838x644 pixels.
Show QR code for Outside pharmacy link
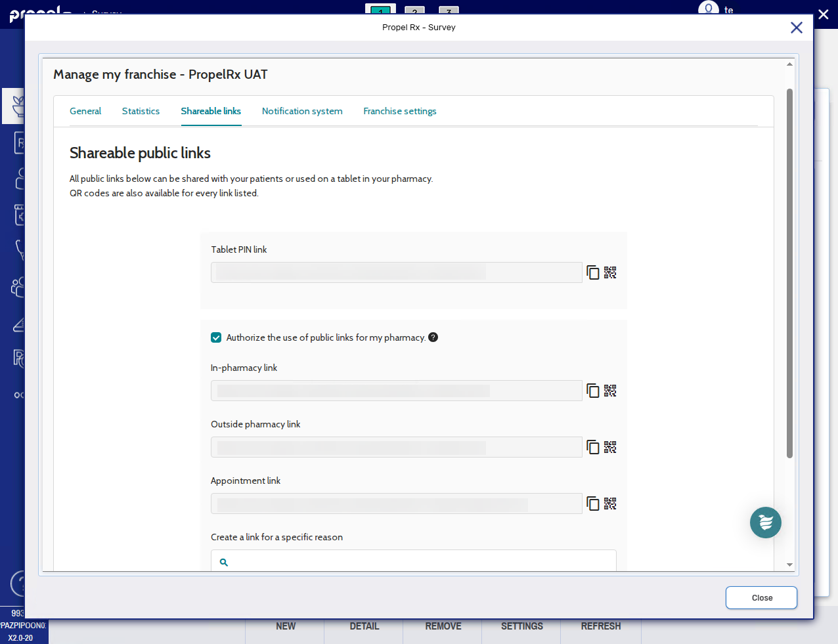[x=610, y=447]
